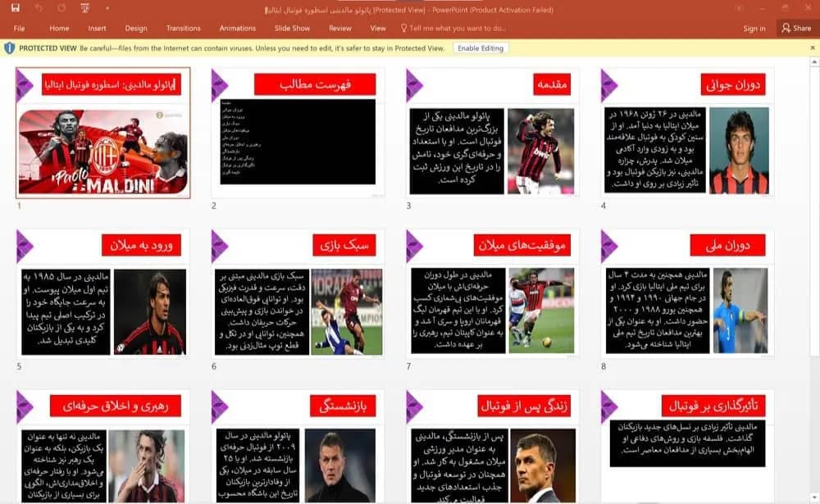Click the Start From Beginning presentation icon
This screenshot has height=504, width=820.
[x=84, y=8]
